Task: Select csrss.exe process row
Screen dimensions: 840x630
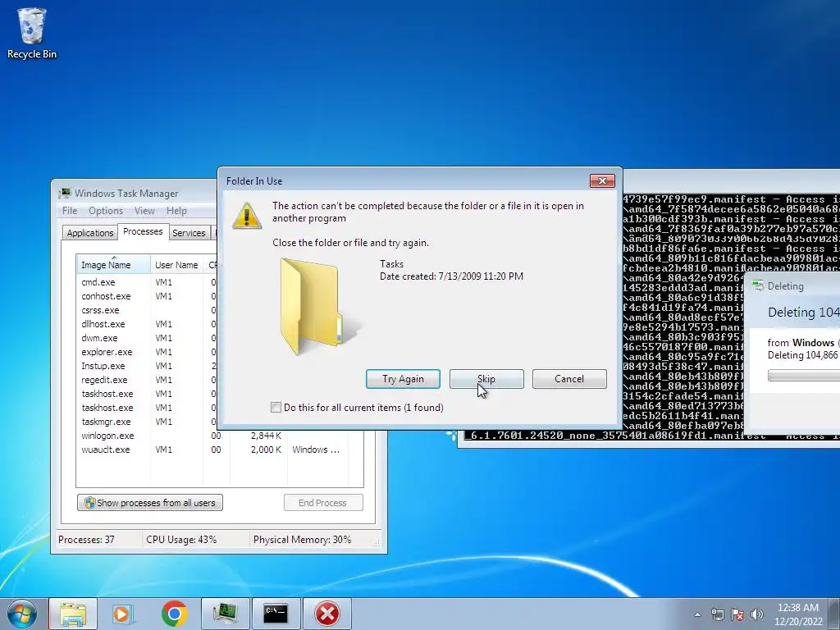Action: pos(147,310)
